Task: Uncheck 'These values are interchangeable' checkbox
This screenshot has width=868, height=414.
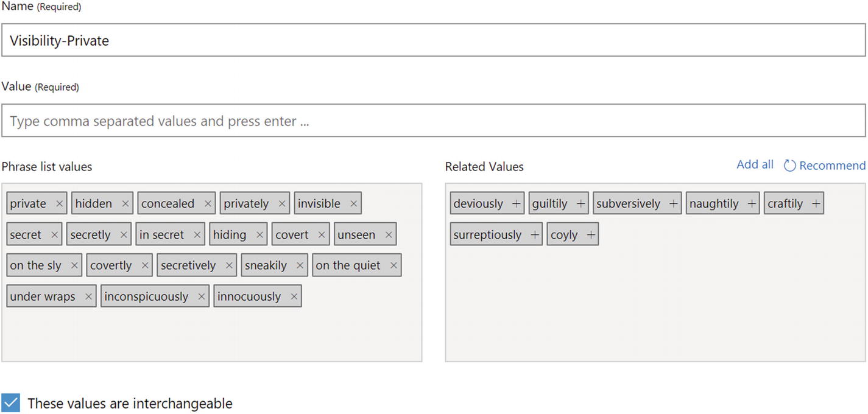Action: (11, 403)
